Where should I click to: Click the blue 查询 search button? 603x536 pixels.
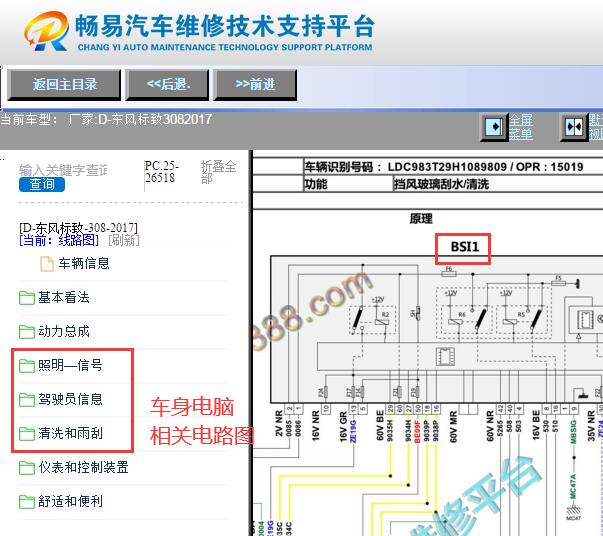[x=42, y=184]
